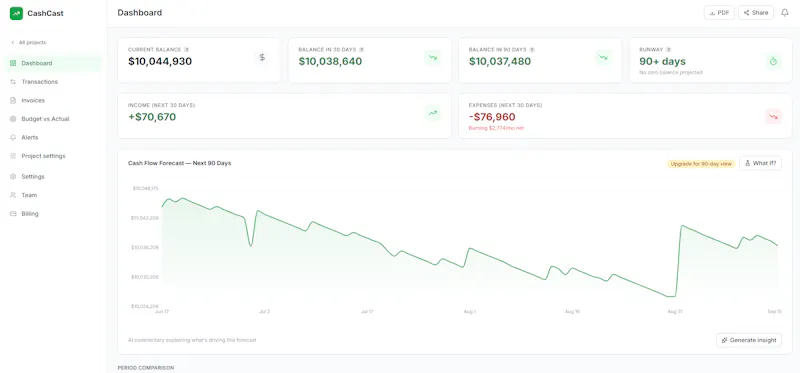The image size is (800, 373).
Task: Go back via All projects link
Action: [x=29, y=42]
